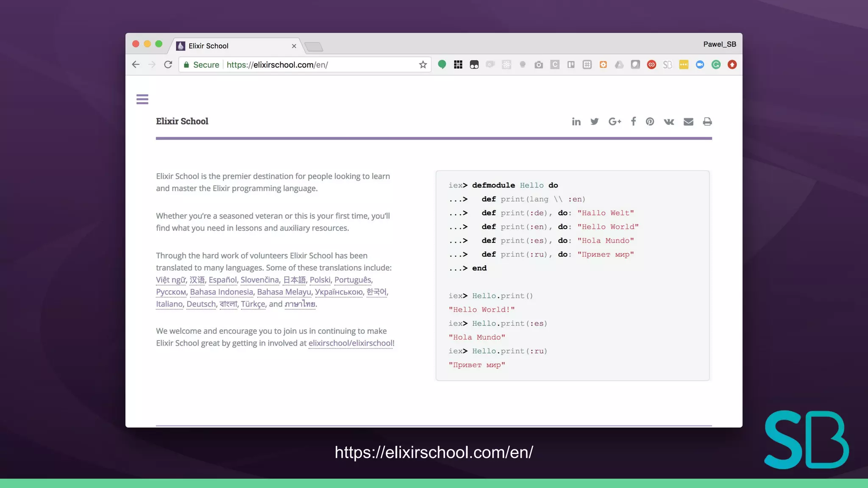Click the red upload arrow extension
This screenshot has height=488, width=868.
point(732,64)
